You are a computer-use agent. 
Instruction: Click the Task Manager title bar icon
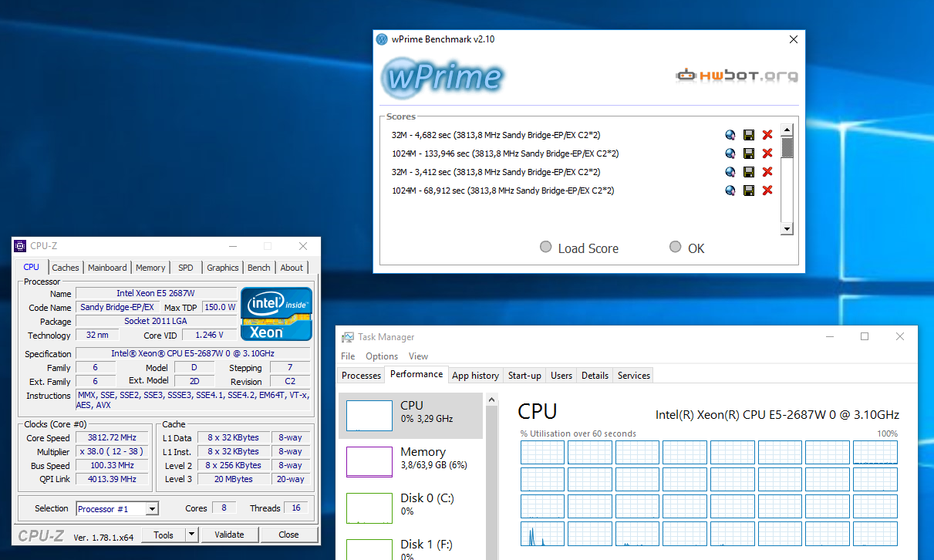[x=348, y=337]
